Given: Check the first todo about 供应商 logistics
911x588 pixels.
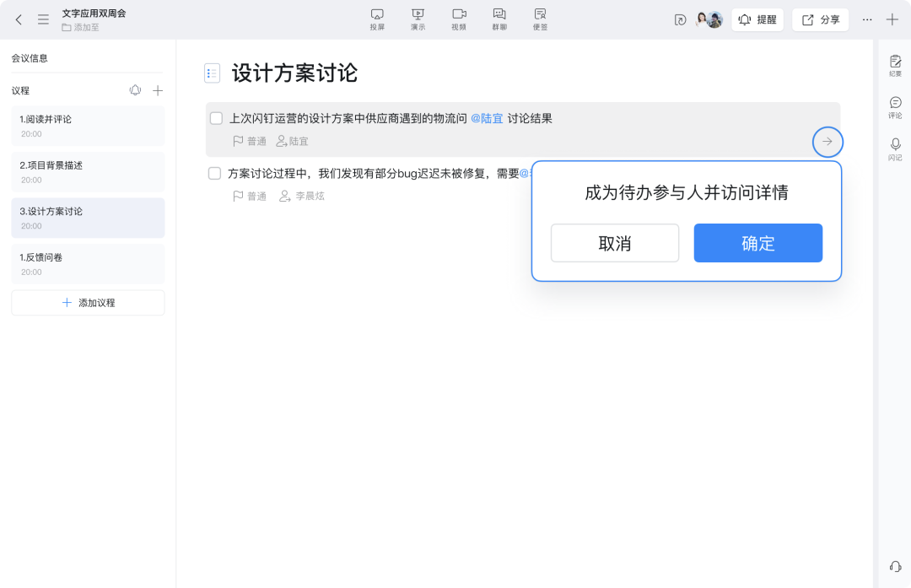Looking at the screenshot, I should click(216, 119).
